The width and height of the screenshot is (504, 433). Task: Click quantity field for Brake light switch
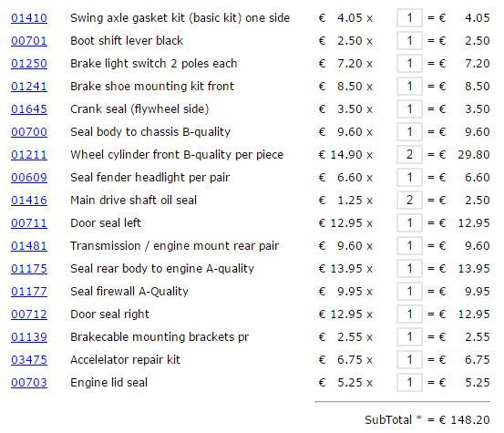pyautogui.click(x=409, y=64)
